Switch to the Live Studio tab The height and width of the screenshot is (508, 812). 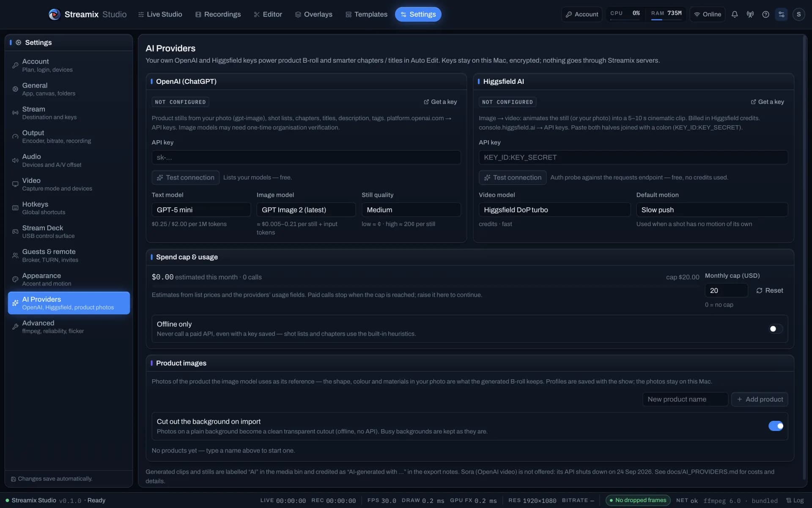pyautogui.click(x=160, y=14)
